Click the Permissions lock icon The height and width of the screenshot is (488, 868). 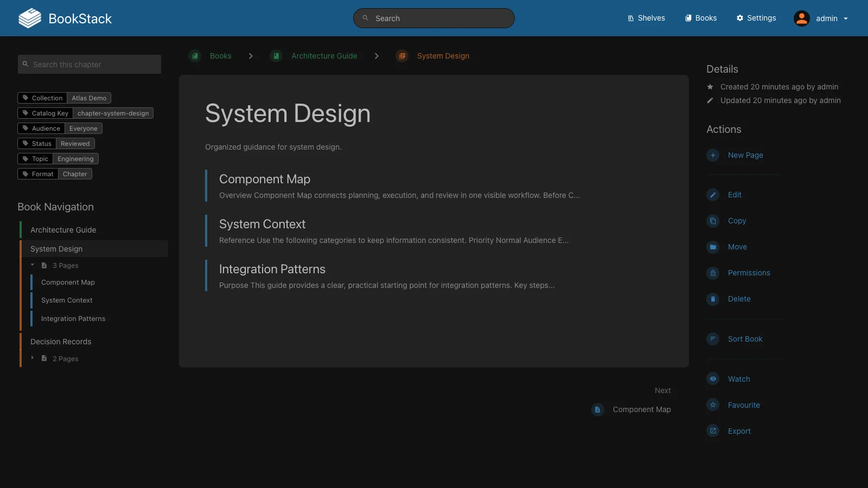pos(713,273)
